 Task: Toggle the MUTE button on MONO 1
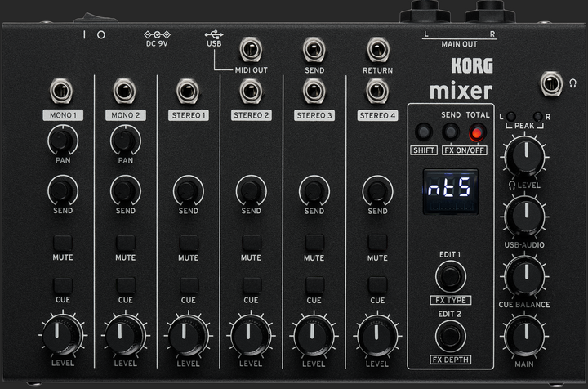click(63, 243)
